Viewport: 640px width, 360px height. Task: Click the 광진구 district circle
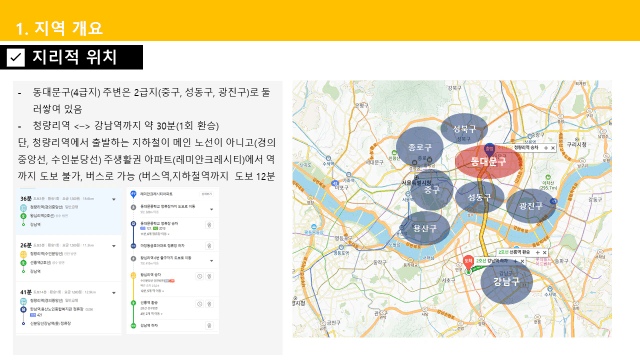pyautogui.click(x=530, y=206)
